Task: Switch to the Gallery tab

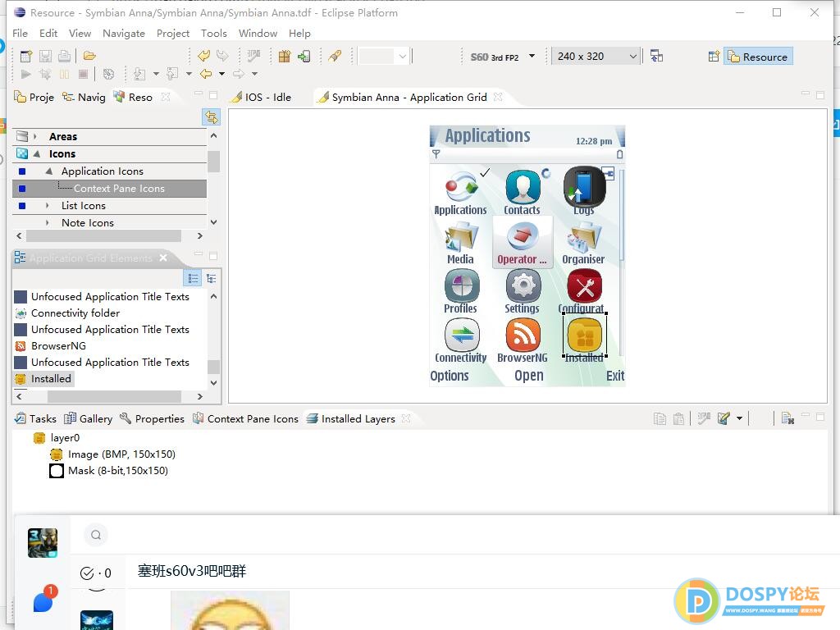Action: point(89,419)
